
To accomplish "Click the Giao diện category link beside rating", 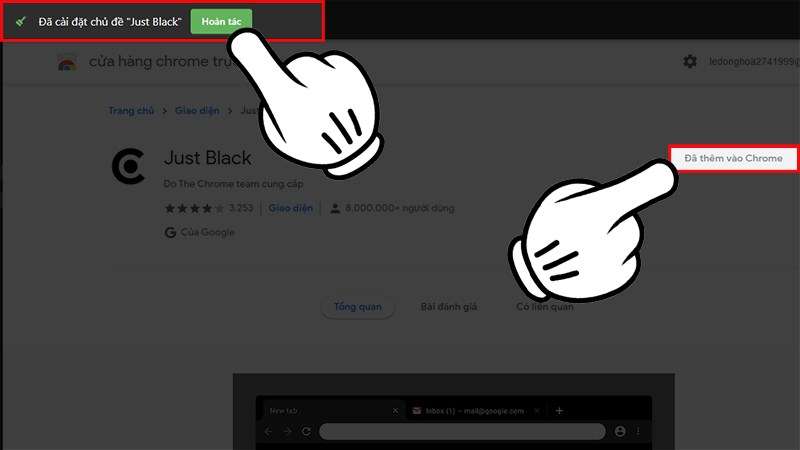I will tap(290, 208).
